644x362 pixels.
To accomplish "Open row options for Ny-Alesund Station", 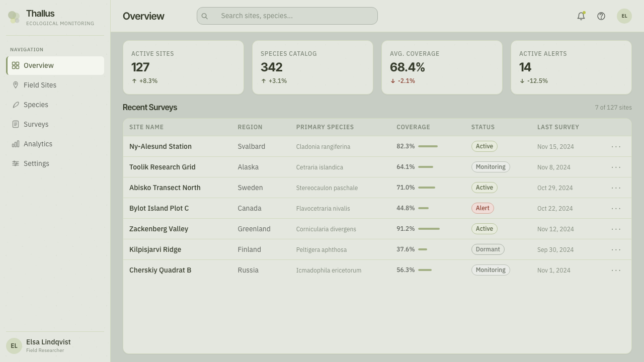I will coord(616,146).
